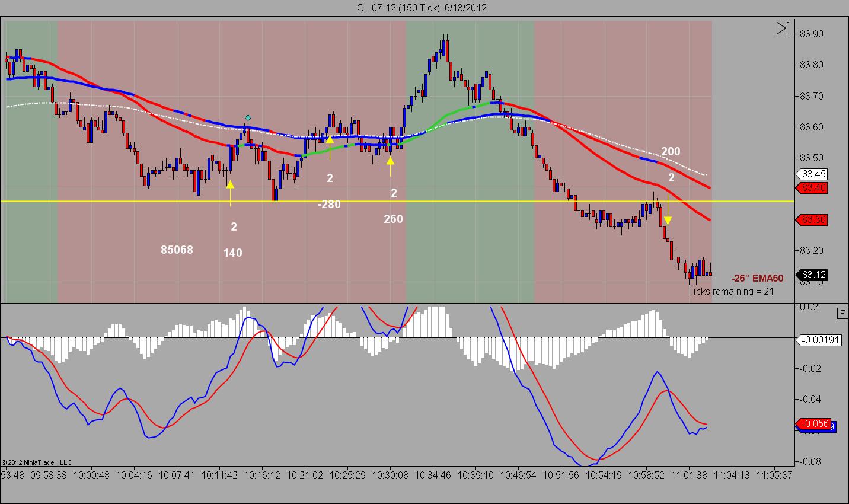Select the cyan diamond marker above candles

click(x=248, y=118)
